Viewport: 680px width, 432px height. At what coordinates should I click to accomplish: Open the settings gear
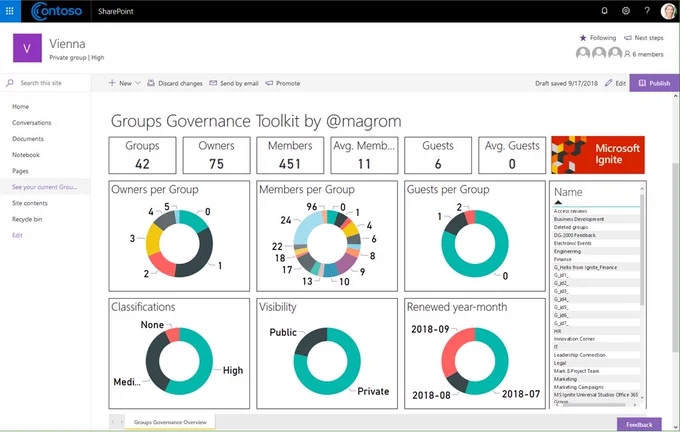click(x=626, y=11)
